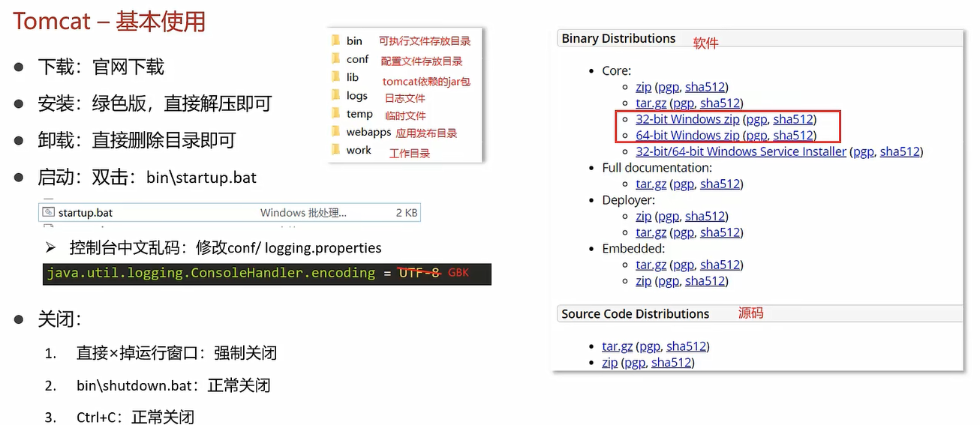Click the work folder icon
This screenshot has width=980, height=425.
pyautogui.click(x=335, y=150)
